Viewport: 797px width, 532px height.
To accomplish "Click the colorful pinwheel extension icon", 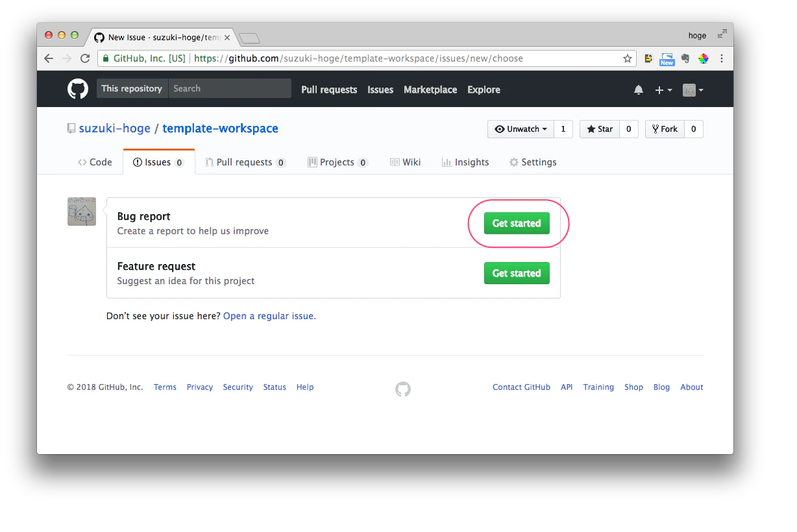I will tap(704, 58).
